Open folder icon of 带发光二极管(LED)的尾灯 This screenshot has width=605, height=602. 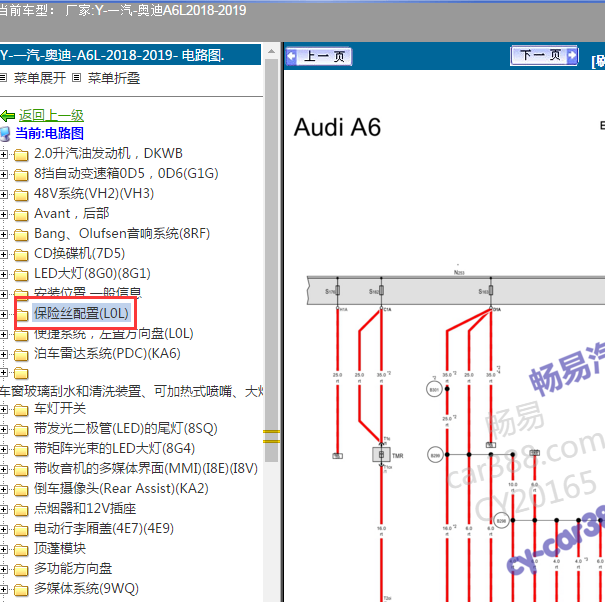coord(21,430)
